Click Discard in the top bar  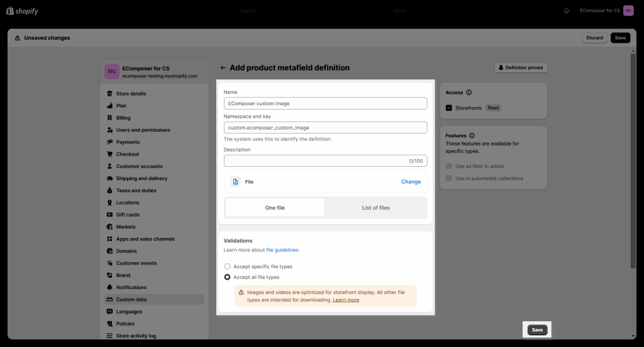point(594,38)
